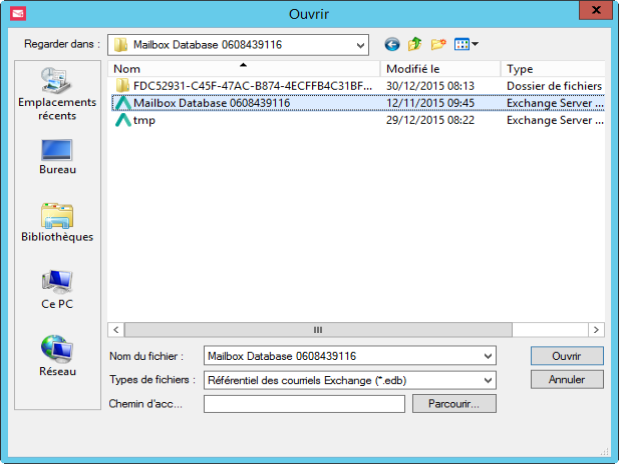619x464 pixels.
Task: Sort files by Nom column
Action: 244,69
